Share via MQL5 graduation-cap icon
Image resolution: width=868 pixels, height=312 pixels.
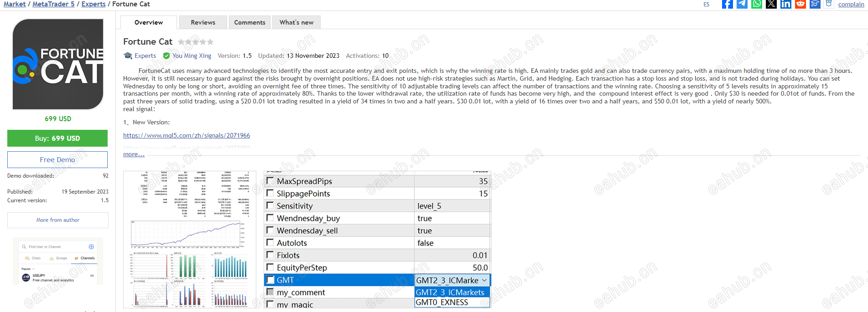[x=815, y=4]
